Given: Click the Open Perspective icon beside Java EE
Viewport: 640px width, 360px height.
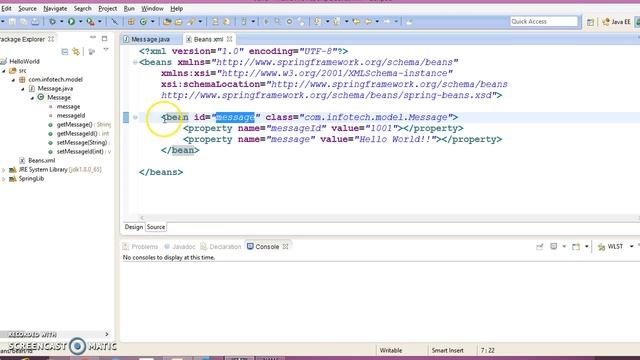Looking at the screenshot, I should 590,22.
